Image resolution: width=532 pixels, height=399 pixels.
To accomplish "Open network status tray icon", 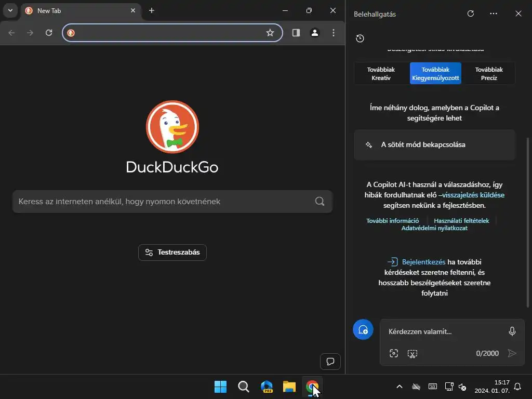I will (x=449, y=387).
